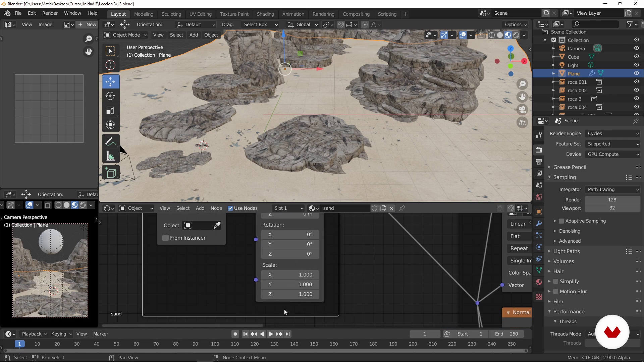
Task: Switch to the UV Editing workspace tab
Action: tap(200, 14)
